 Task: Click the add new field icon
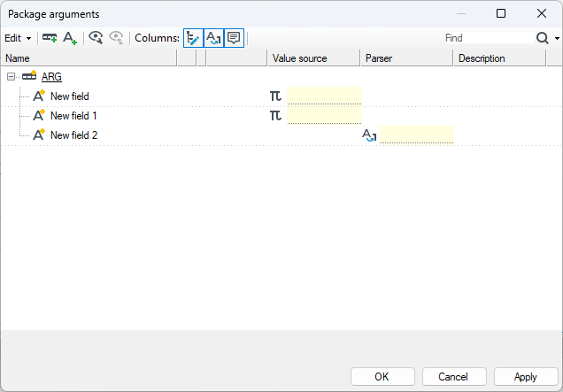pyautogui.click(x=70, y=38)
